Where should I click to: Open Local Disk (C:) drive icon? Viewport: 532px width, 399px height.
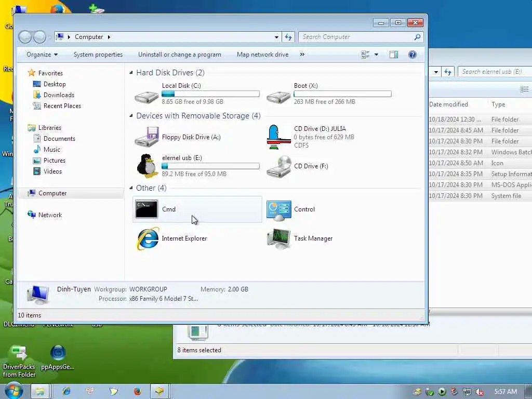pos(147,97)
